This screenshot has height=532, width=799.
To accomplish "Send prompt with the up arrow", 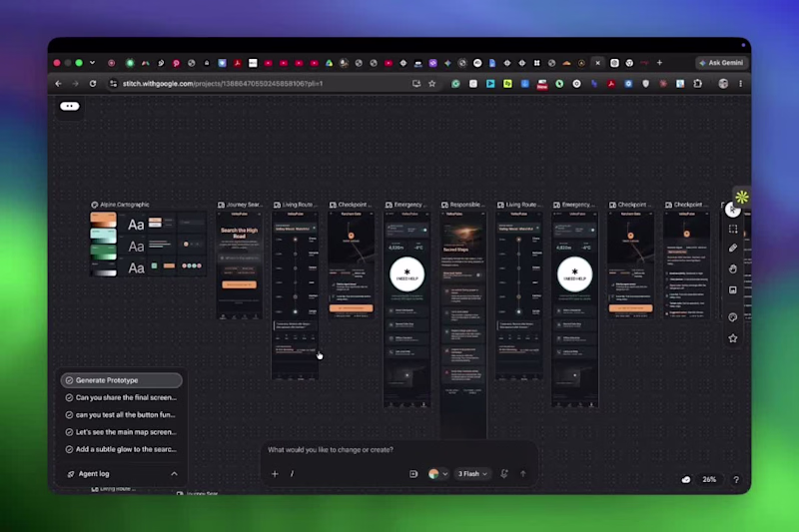I will (x=522, y=474).
